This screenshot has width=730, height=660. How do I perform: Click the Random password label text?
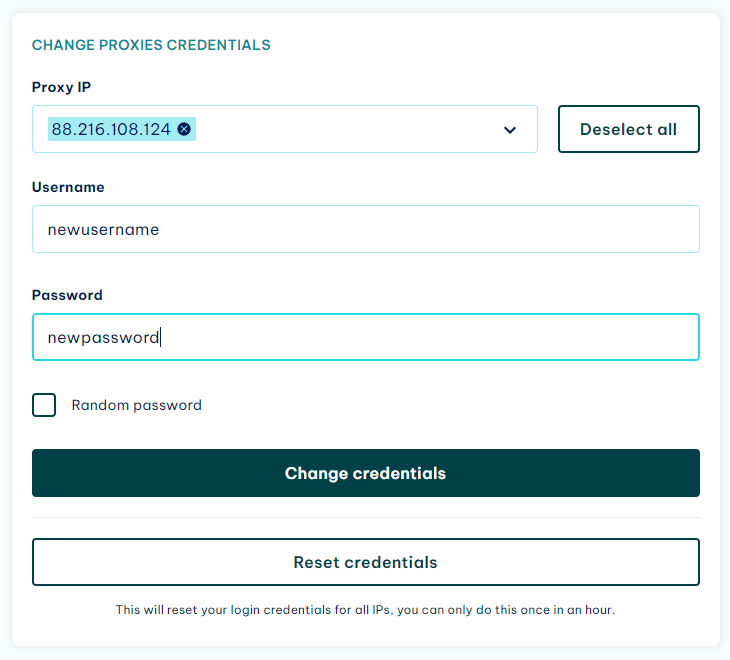pyautogui.click(x=136, y=405)
